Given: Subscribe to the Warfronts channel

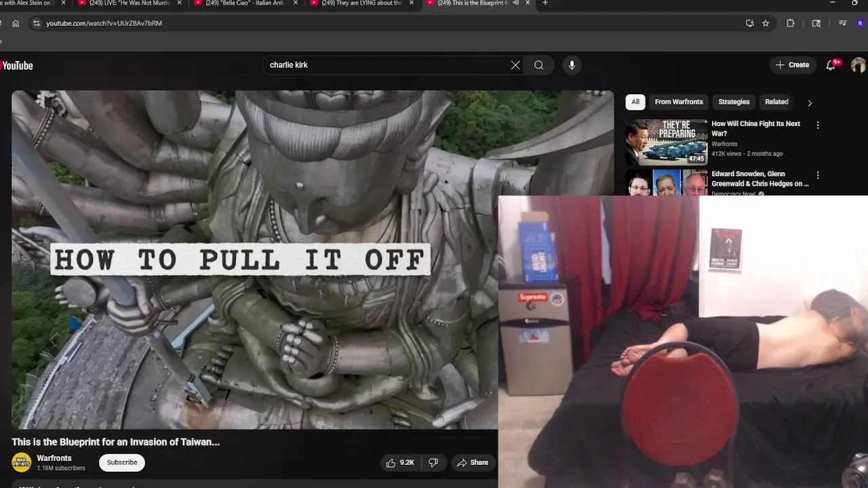Looking at the screenshot, I should [122, 462].
